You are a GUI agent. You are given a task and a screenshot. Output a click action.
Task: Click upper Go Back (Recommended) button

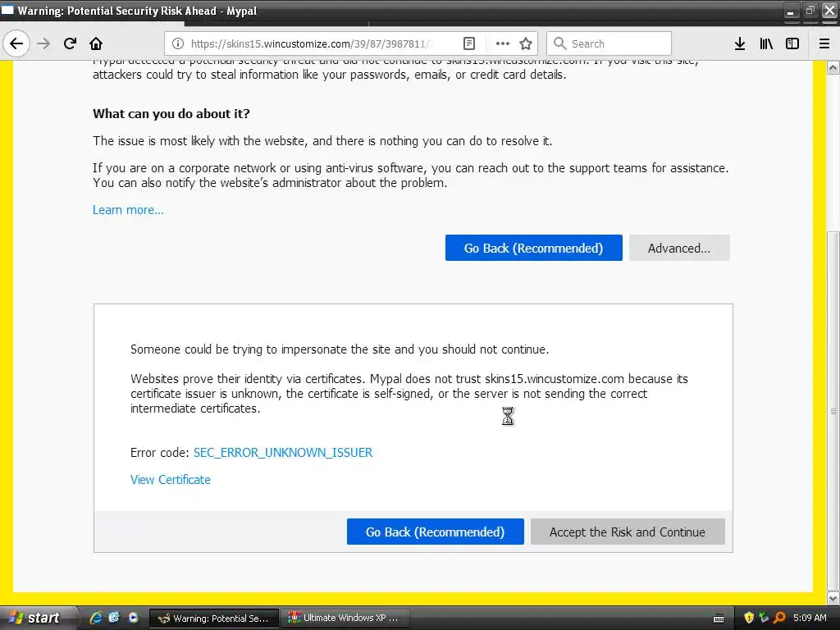click(533, 248)
